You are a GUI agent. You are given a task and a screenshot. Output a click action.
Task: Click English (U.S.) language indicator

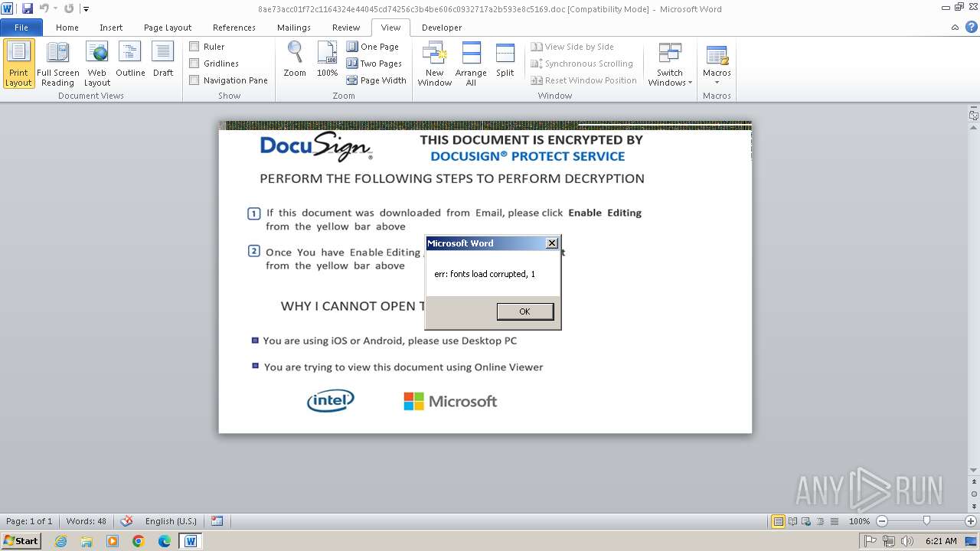(x=171, y=521)
